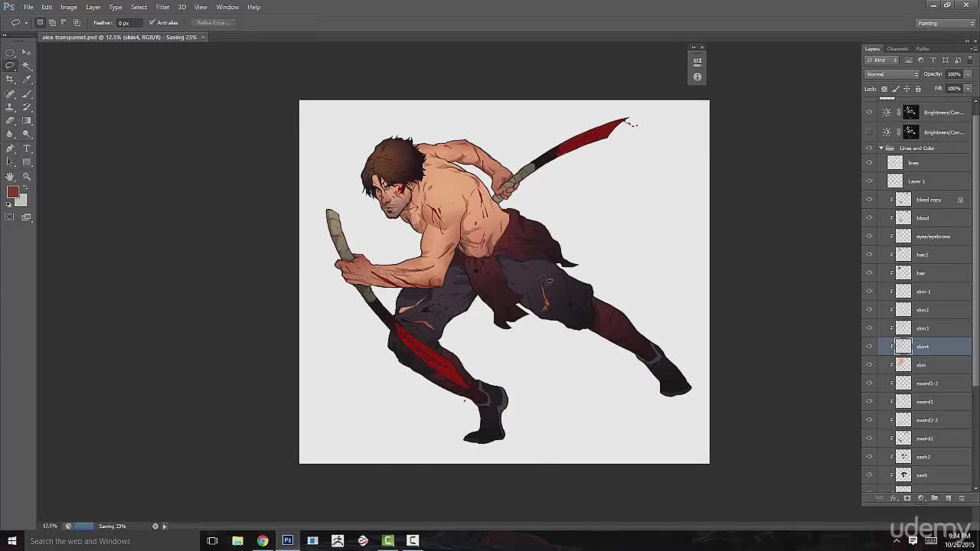The height and width of the screenshot is (551, 980).
Task: Select the Hand tool
Action: point(10,176)
